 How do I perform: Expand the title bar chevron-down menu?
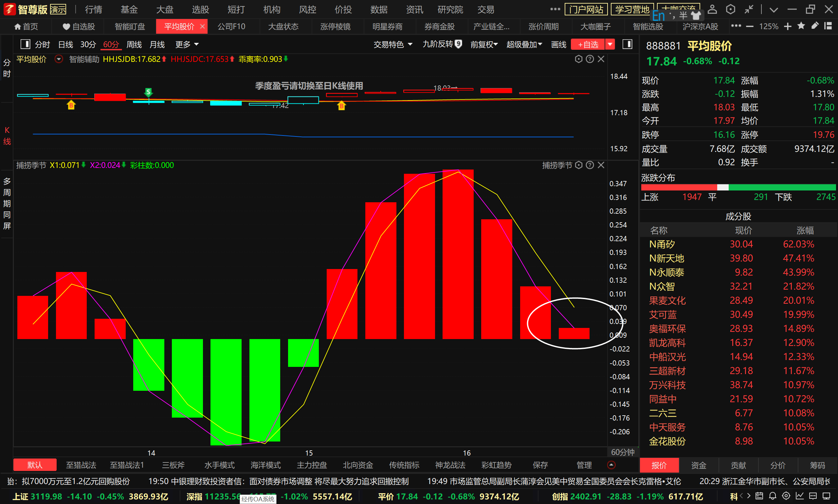click(774, 9)
